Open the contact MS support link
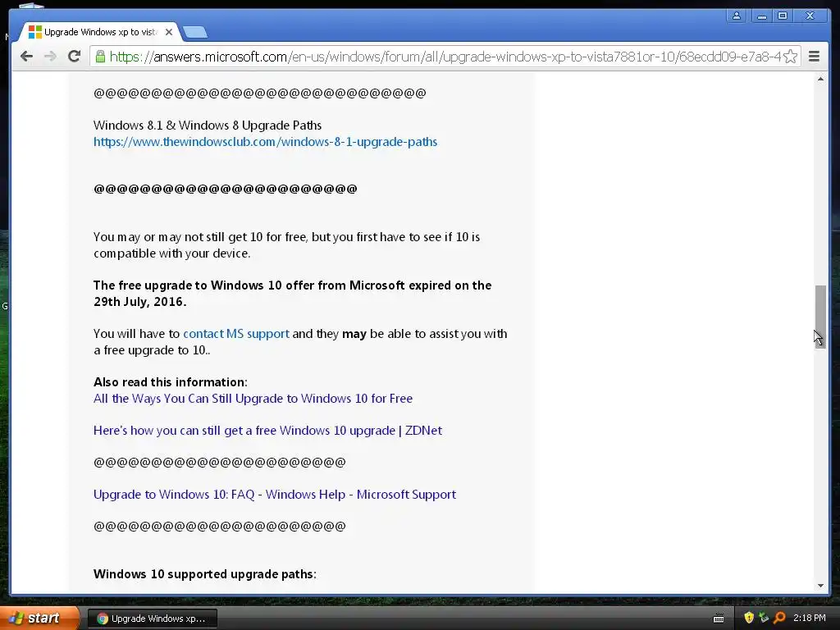 pyautogui.click(x=235, y=334)
